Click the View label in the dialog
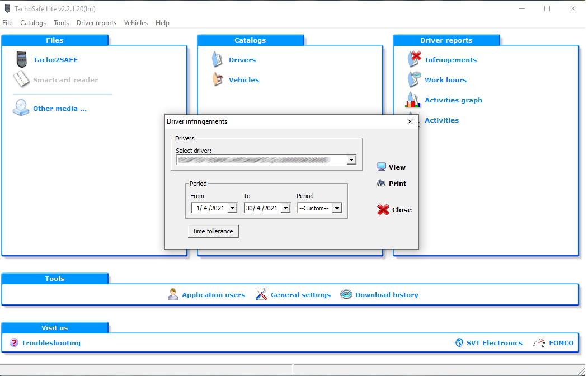Viewport: 588px width, 376px height. [397, 167]
